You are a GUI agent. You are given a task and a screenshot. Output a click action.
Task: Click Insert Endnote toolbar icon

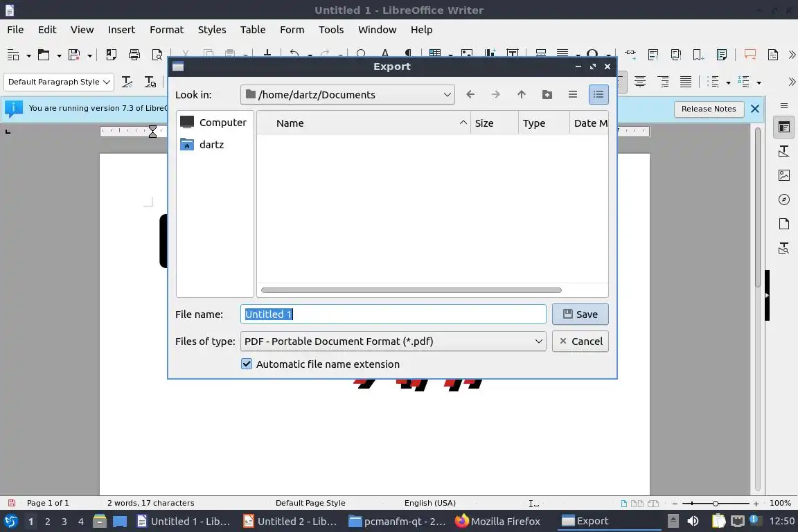[x=676, y=55]
